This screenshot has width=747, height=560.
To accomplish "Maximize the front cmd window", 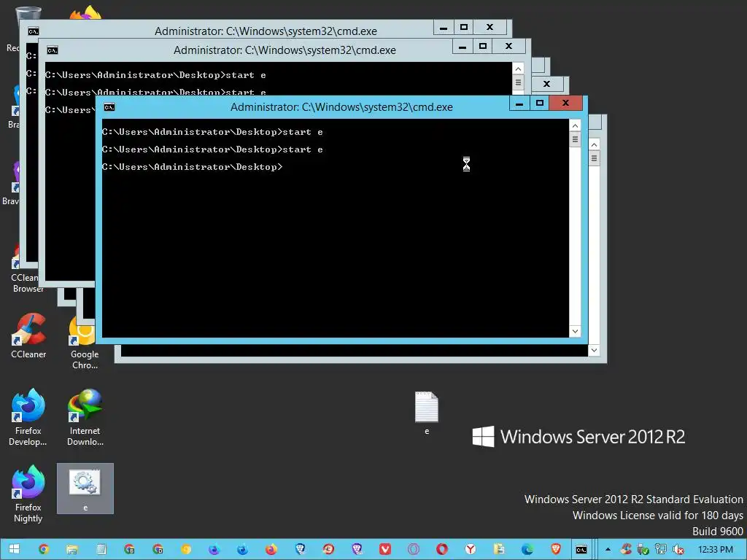I will pos(539,104).
